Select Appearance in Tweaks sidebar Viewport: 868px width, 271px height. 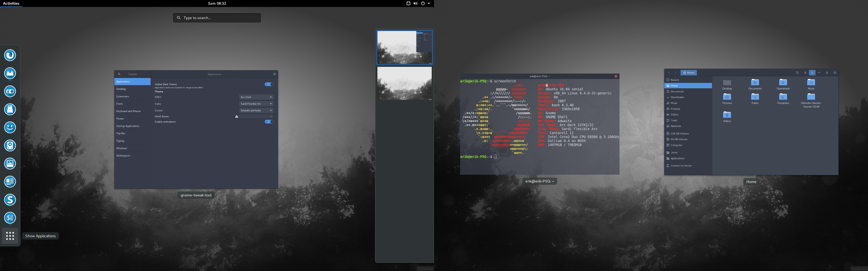[132, 81]
